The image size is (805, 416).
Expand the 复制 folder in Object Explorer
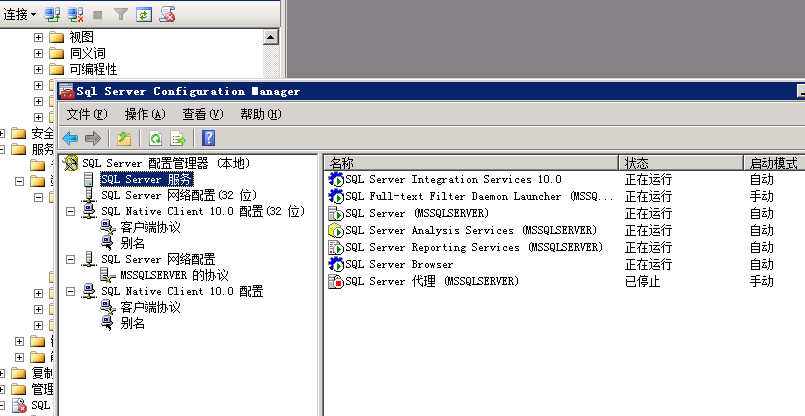point(2,373)
